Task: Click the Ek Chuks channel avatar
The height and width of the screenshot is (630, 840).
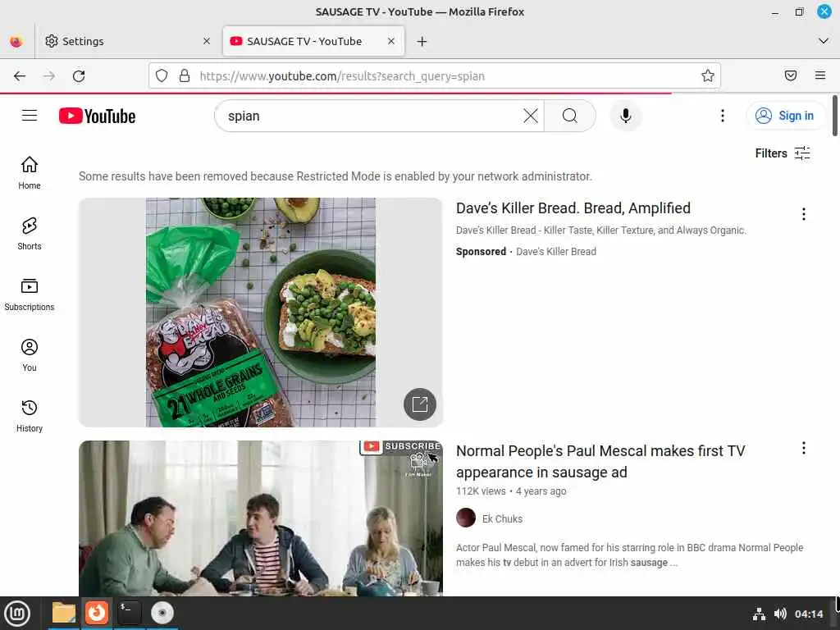Action: tap(466, 518)
